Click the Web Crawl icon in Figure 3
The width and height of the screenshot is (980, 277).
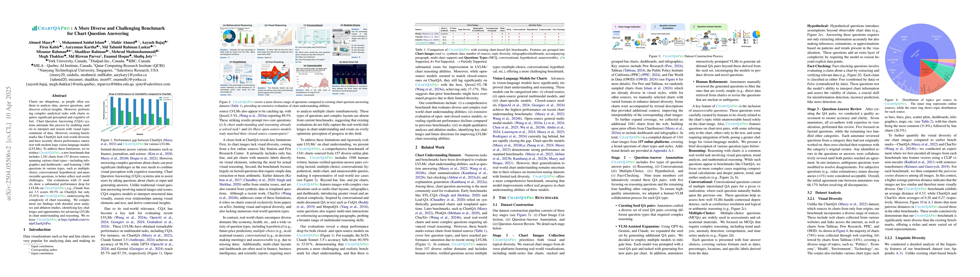click(x=616, y=34)
